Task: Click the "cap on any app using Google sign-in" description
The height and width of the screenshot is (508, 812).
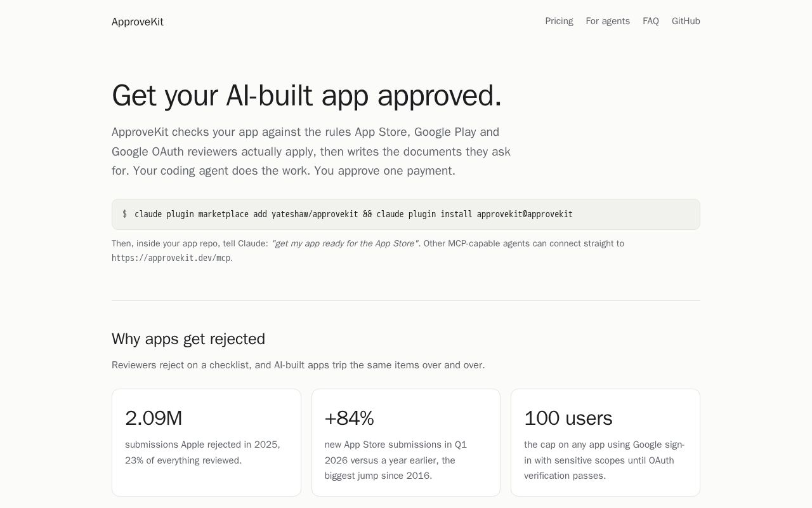Action: 604,460
